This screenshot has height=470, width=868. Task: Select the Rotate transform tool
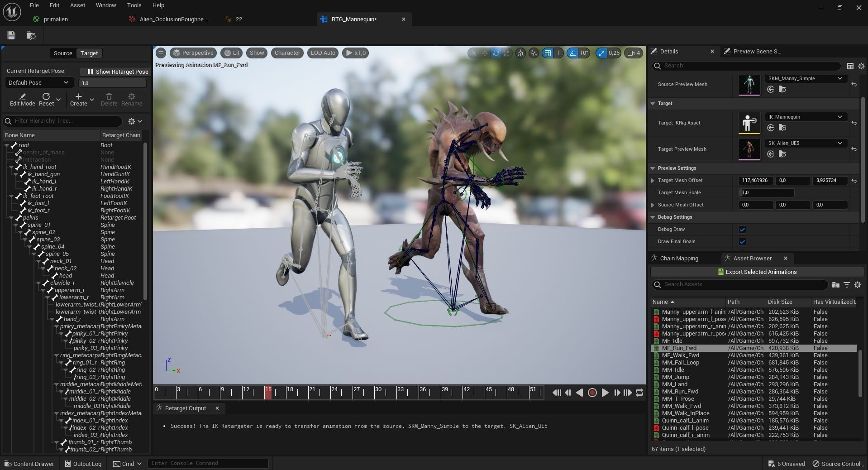[x=496, y=53]
